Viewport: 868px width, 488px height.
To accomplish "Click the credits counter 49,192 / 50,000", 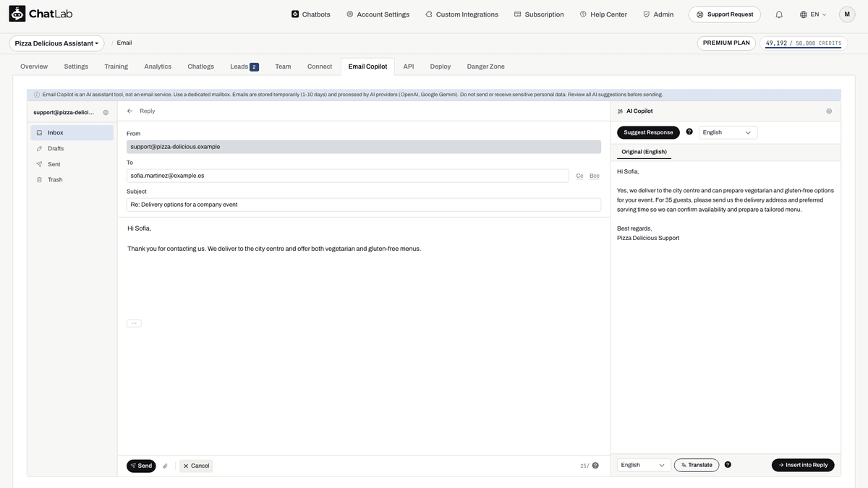I will pos(803,43).
